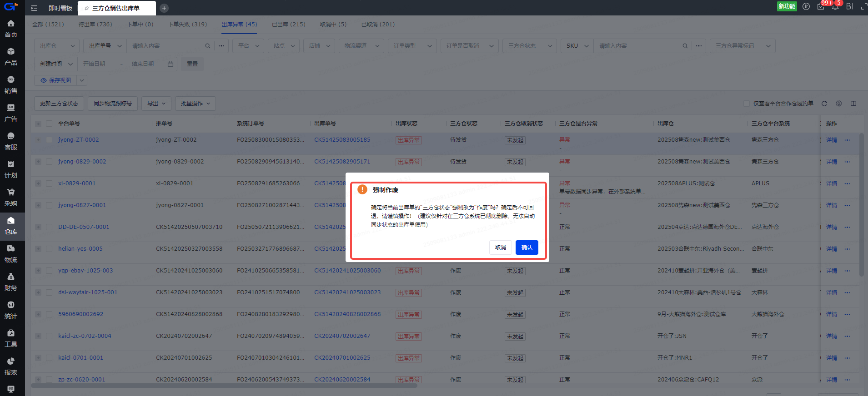Open 详情 link for jyong-ZT-0002 row
This screenshot has width=868, height=396.
(832, 140)
